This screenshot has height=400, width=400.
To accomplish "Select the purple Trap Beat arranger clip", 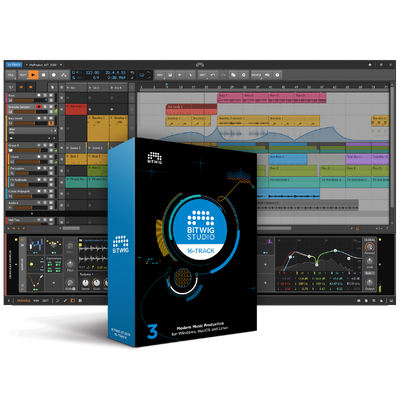I will click(x=358, y=159).
